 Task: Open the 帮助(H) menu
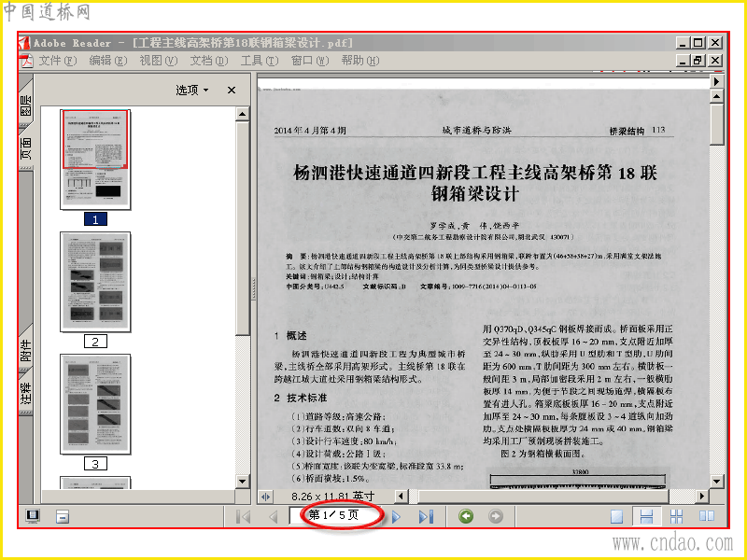(x=360, y=61)
